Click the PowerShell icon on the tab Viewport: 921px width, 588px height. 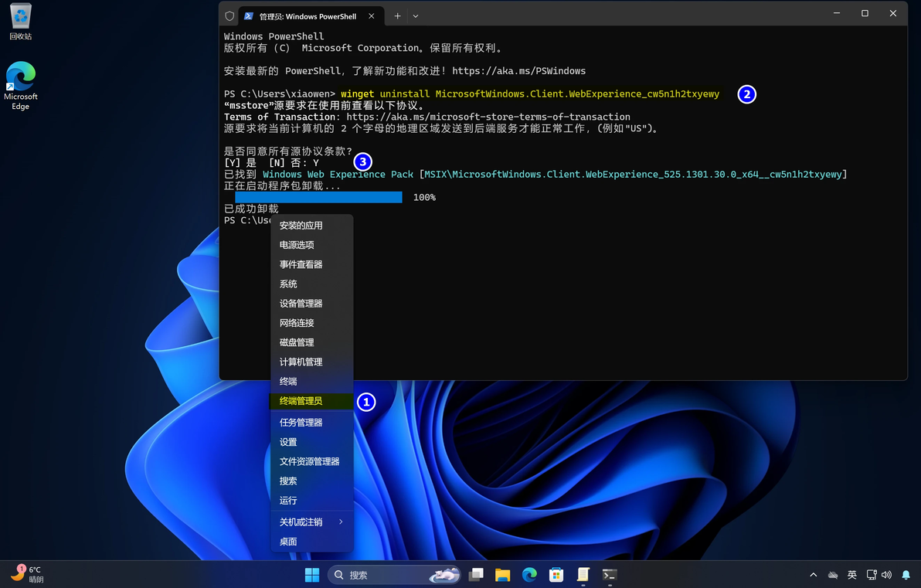[249, 16]
